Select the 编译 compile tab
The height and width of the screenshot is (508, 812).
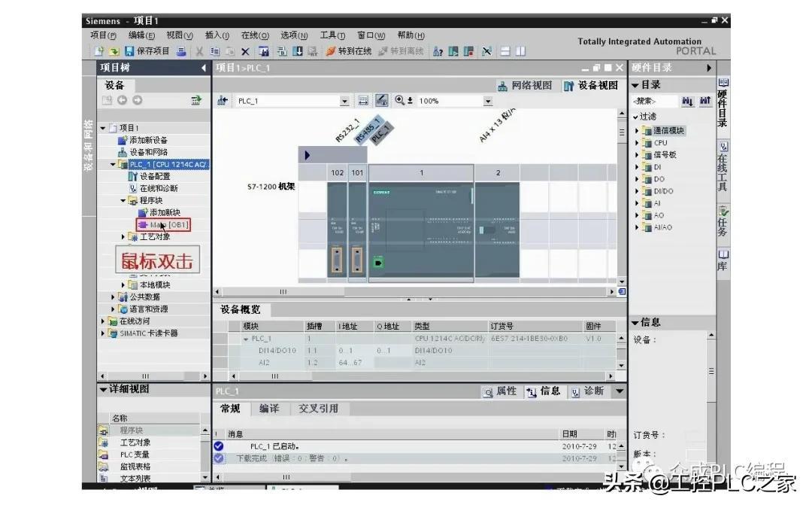[x=268, y=409]
